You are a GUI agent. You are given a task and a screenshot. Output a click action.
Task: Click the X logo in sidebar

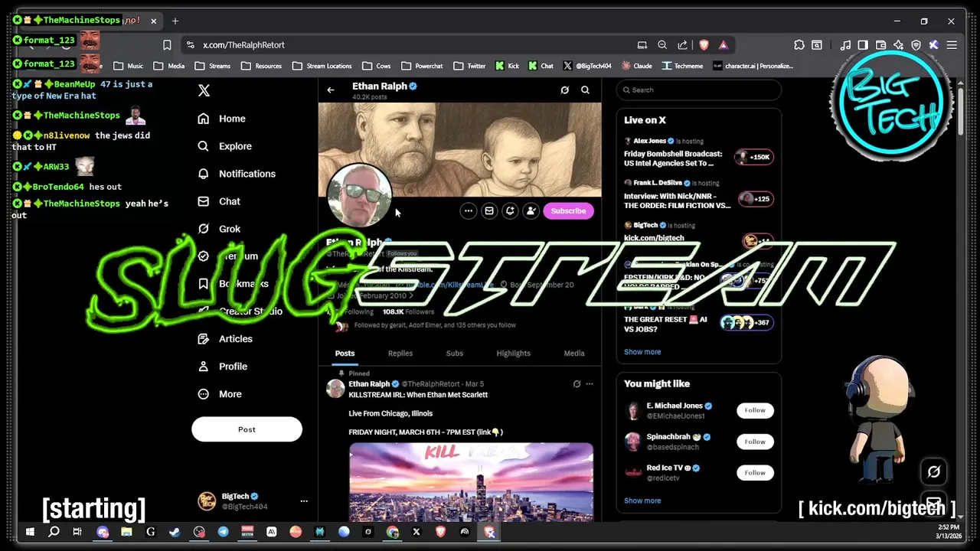204,90
